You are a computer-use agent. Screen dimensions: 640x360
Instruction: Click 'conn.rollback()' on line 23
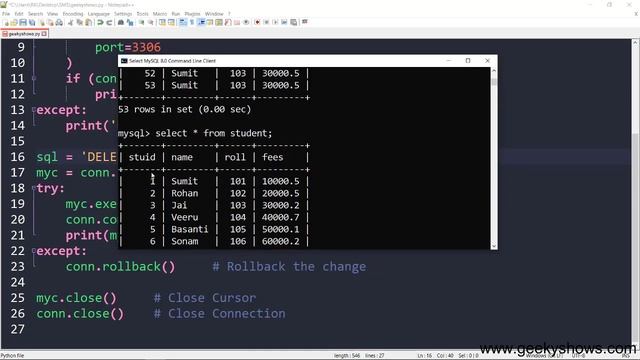point(120,267)
